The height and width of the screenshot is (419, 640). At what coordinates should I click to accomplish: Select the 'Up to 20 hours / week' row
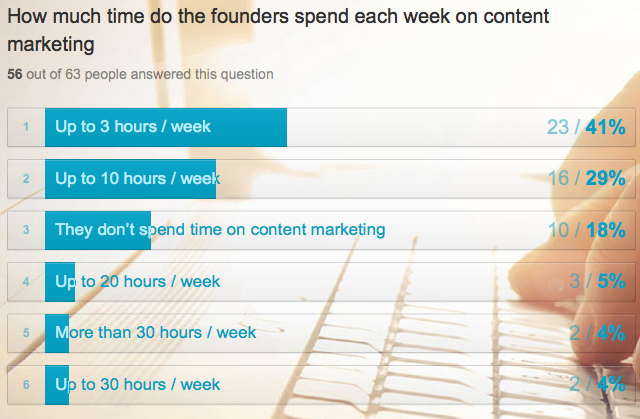pos(137,281)
